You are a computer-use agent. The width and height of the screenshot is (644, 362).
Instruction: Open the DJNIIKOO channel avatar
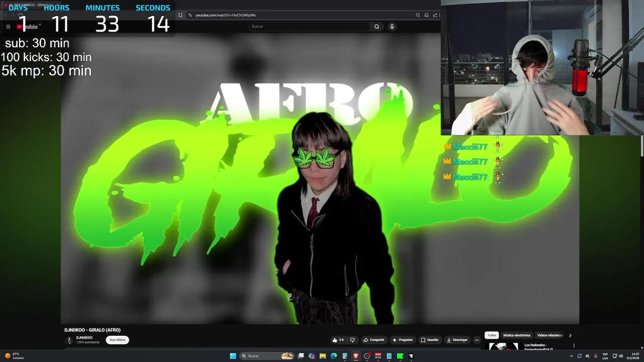coord(69,340)
